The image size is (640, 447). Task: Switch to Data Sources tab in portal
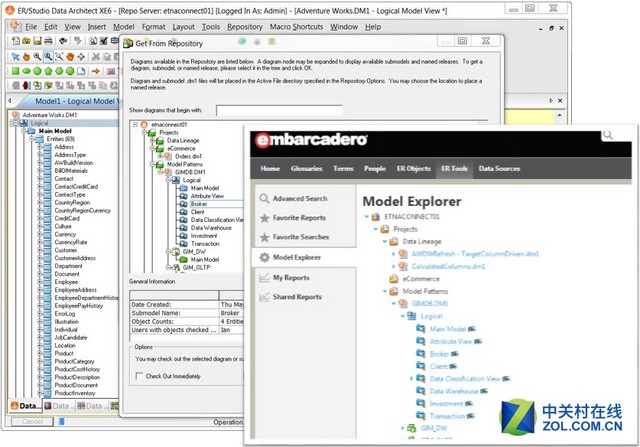pos(499,169)
